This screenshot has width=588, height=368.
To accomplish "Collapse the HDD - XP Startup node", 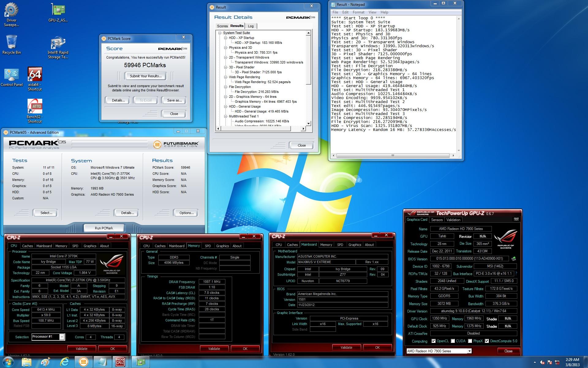I will tap(225, 38).
